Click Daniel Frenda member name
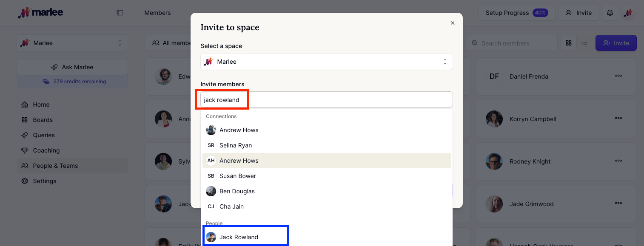644x246 pixels. [x=529, y=76]
